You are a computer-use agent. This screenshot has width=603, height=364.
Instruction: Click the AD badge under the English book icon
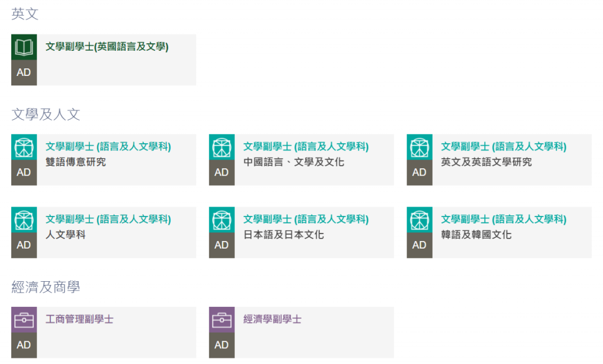coord(24,73)
